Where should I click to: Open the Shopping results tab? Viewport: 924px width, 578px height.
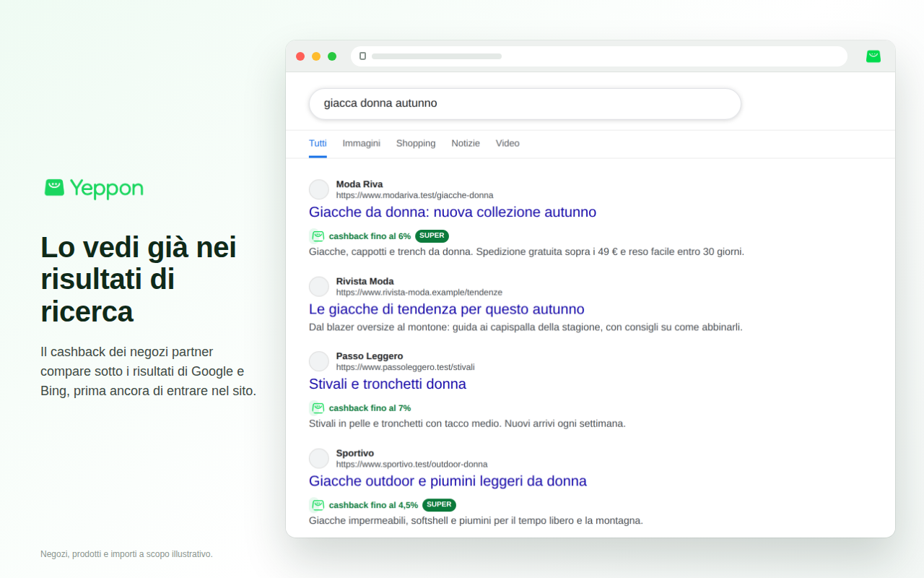tap(416, 143)
